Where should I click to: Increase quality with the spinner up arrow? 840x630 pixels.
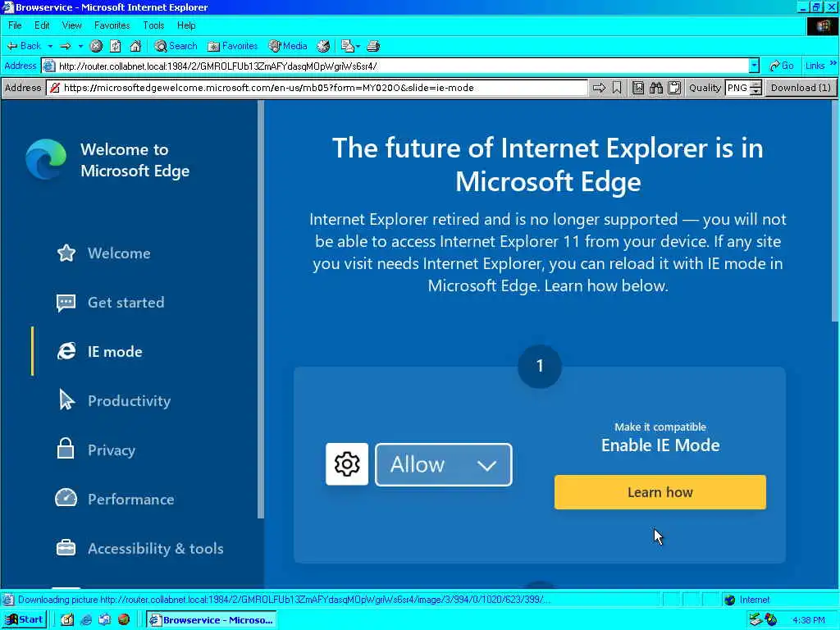(x=756, y=84)
